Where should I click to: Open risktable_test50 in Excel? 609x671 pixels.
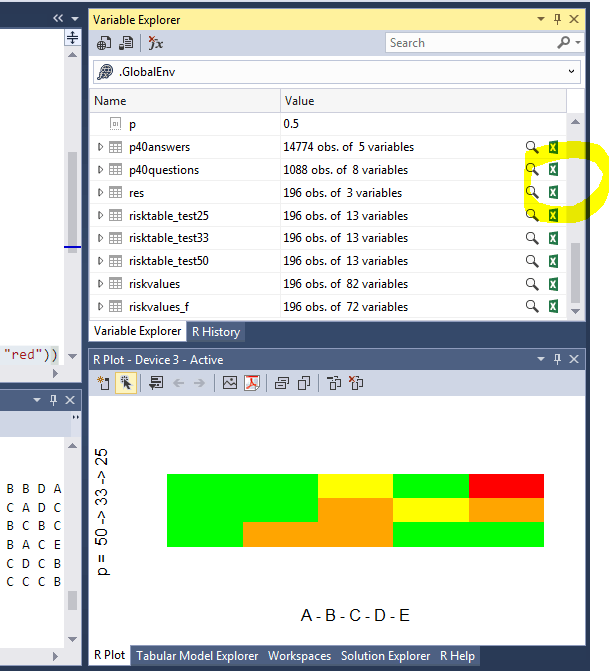tap(553, 261)
